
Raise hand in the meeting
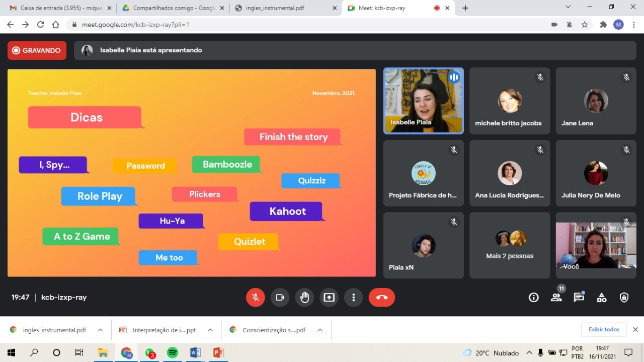[x=304, y=298]
